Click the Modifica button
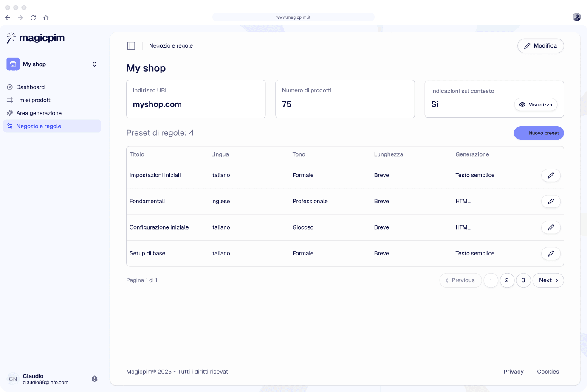Screen dimensions: 587x392 click(x=540, y=46)
